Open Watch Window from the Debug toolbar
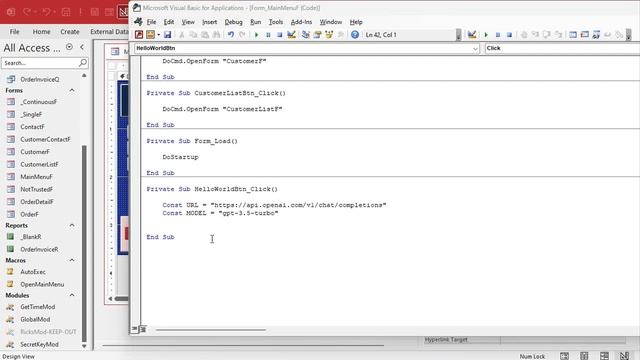 (596, 35)
